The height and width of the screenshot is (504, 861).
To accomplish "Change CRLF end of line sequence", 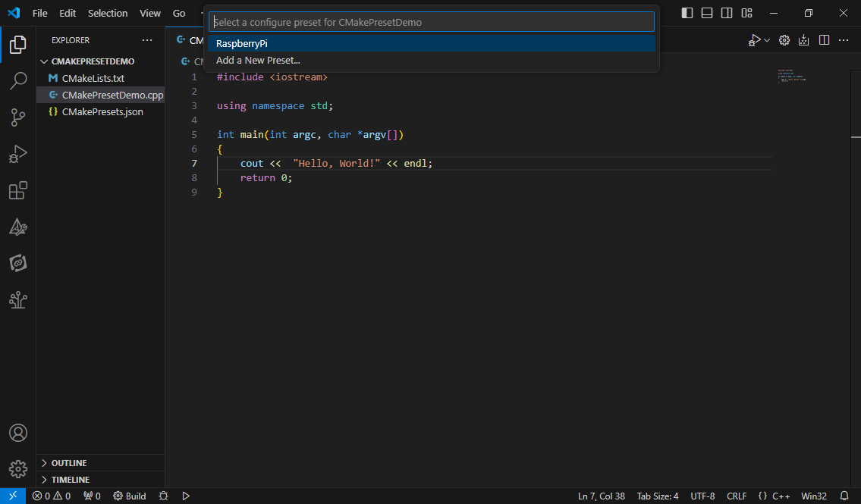I will click(737, 496).
